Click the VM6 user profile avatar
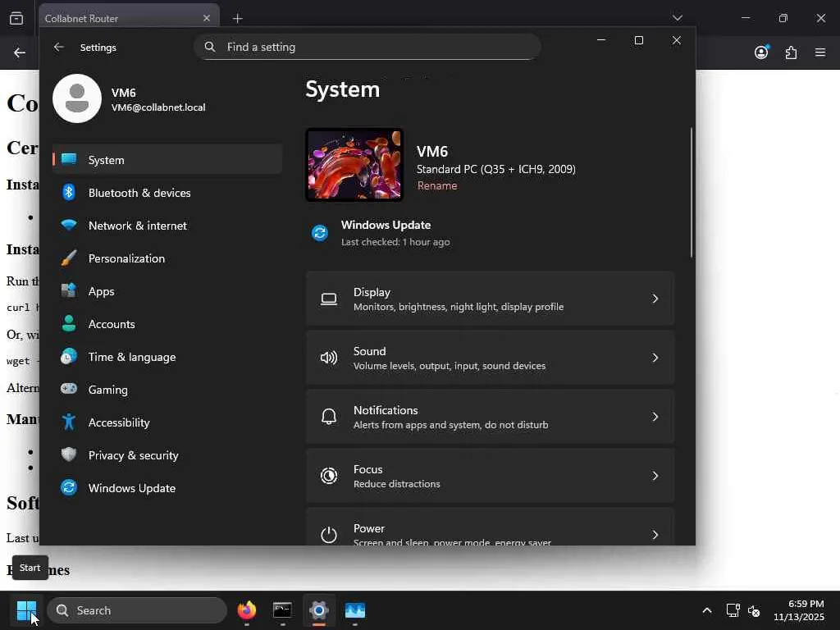840x630 pixels. click(77, 98)
